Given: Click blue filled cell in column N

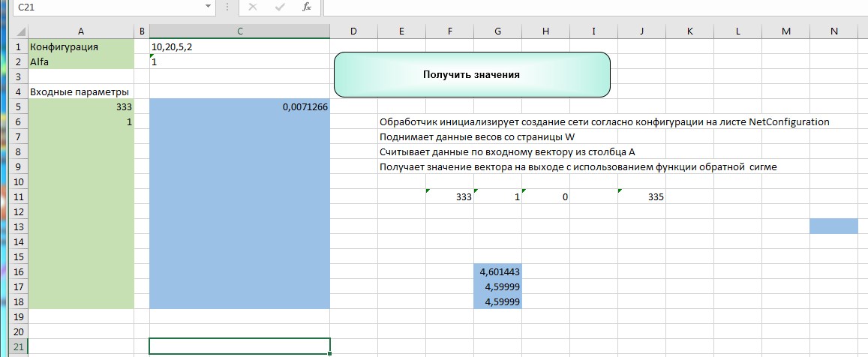Looking at the screenshot, I should tap(833, 226).
